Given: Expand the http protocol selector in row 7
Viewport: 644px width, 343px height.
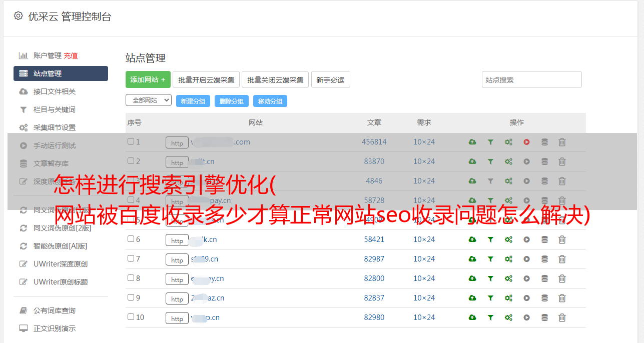Looking at the screenshot, I should pyautogui.click(x=177, y=259).
